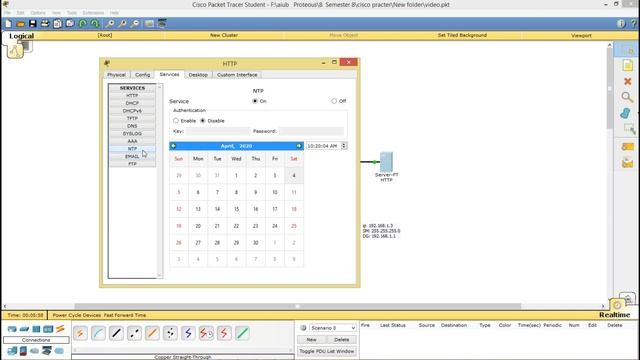The image size is (640, 360).
Task: Choose the Inspect magnifier tool in right bar
Action: point(627,97)
